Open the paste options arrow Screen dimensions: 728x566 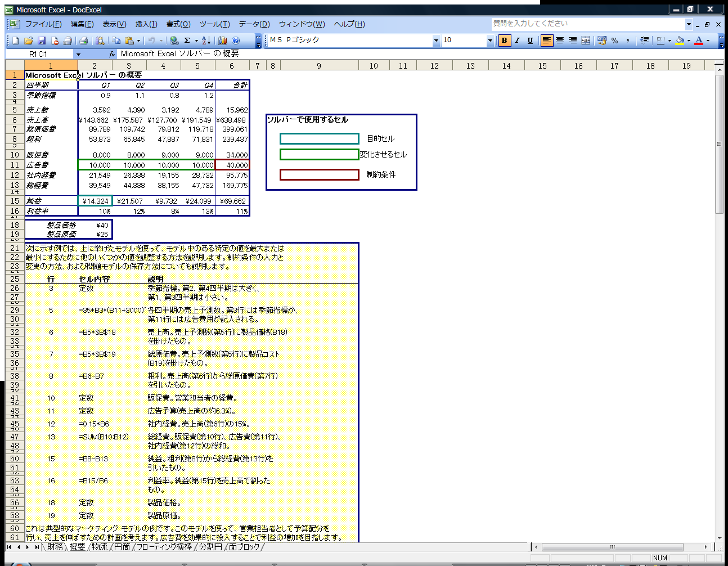tap(138, 41)
